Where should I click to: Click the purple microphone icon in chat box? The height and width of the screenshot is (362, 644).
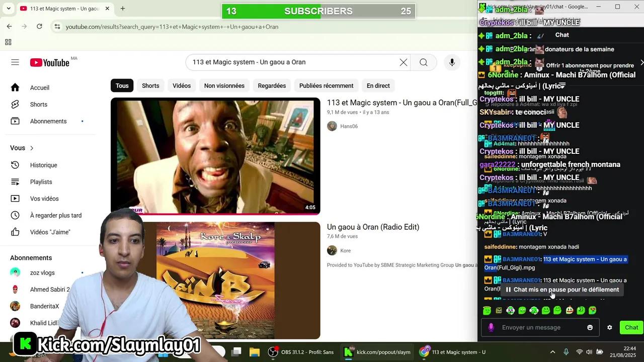tap(492, 327)
